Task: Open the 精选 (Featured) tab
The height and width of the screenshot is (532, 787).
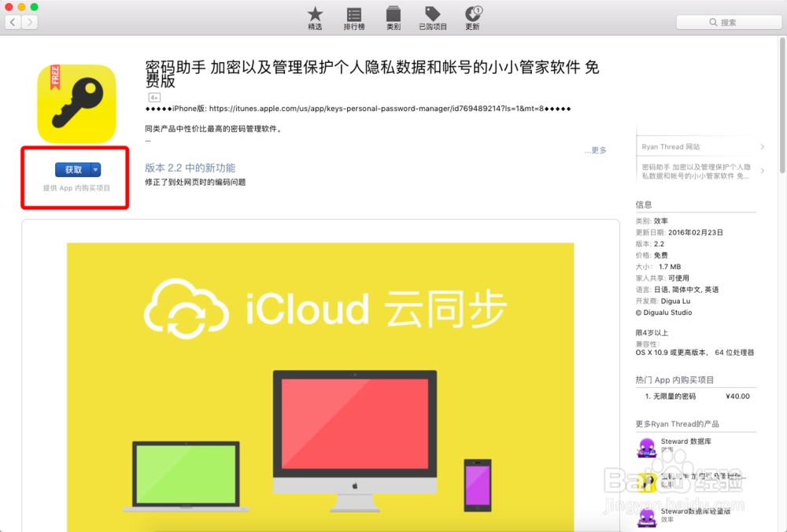Action: (x=315, y=19)
